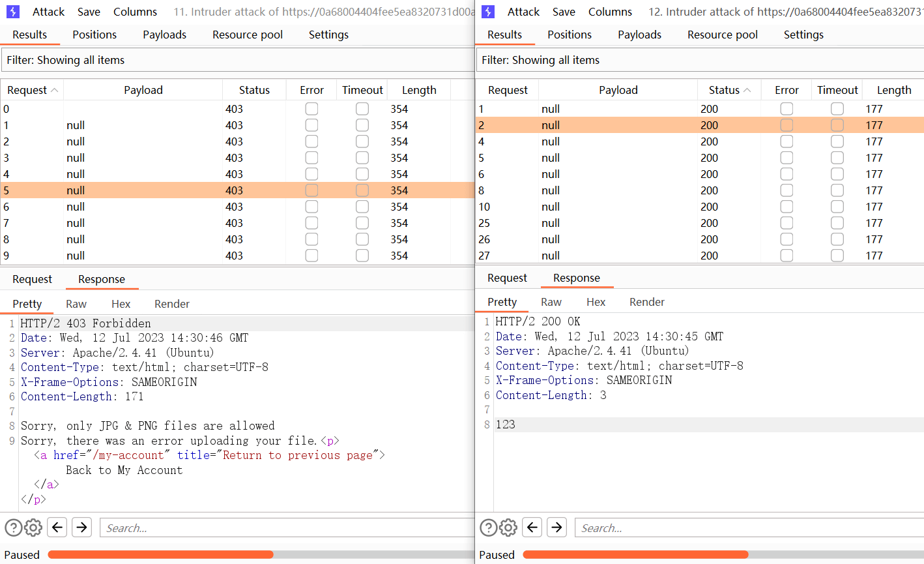Click the help icon in left response panel

coord(13,527)
